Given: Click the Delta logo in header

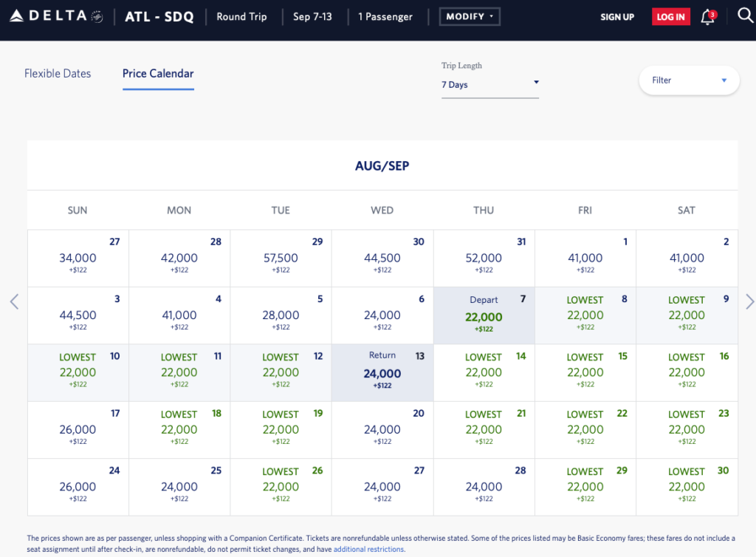Looking at the screenshot, I should pyautogui.click(x=57, y=16).
